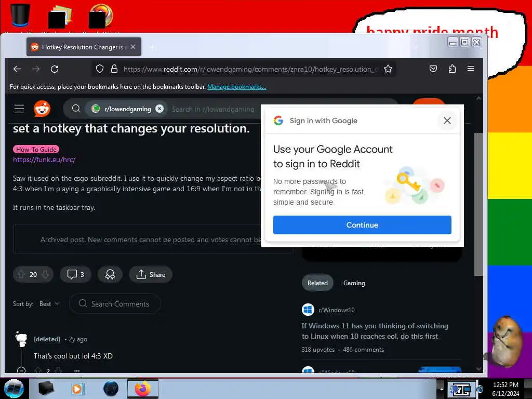The width and height of the screenshot is (532, 399).
Task: Upvote the post with 20 points
Action: tap(21, 274)
